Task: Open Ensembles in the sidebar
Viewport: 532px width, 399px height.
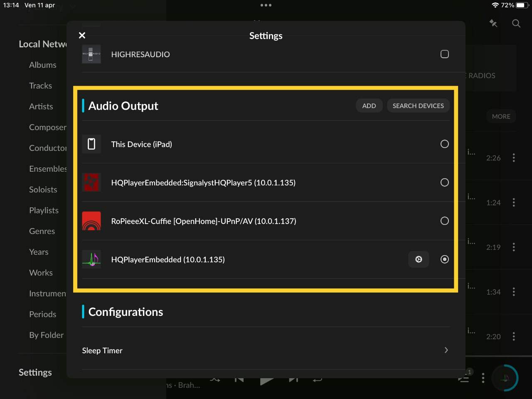Action: pyautogui.click(x=47, y=169)
